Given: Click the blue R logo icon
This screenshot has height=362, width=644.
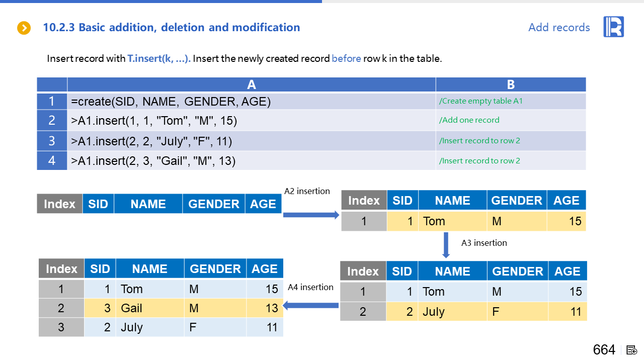Looking at the screenshot, I should pyautogui.click(x=613, y=27).
